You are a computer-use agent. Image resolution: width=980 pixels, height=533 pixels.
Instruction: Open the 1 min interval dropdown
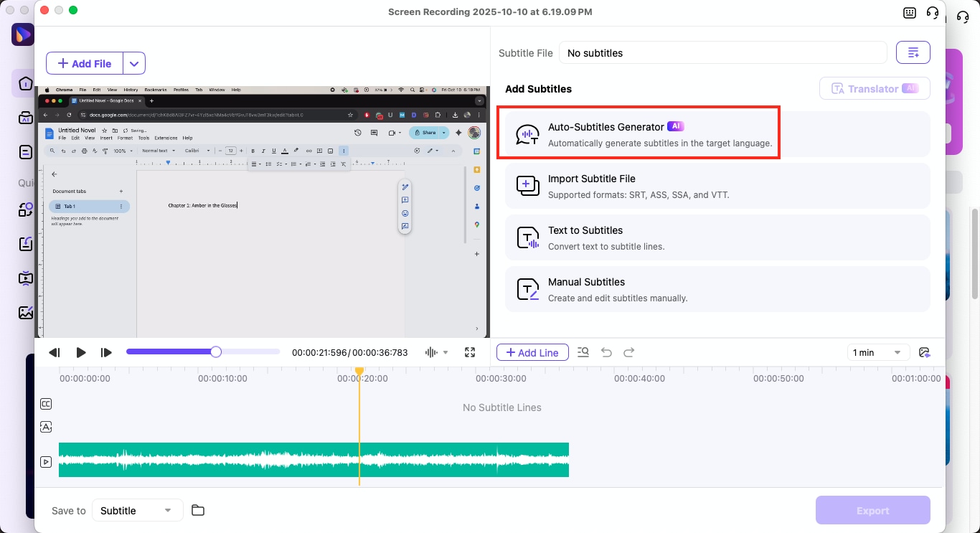(x=878, y=352)
